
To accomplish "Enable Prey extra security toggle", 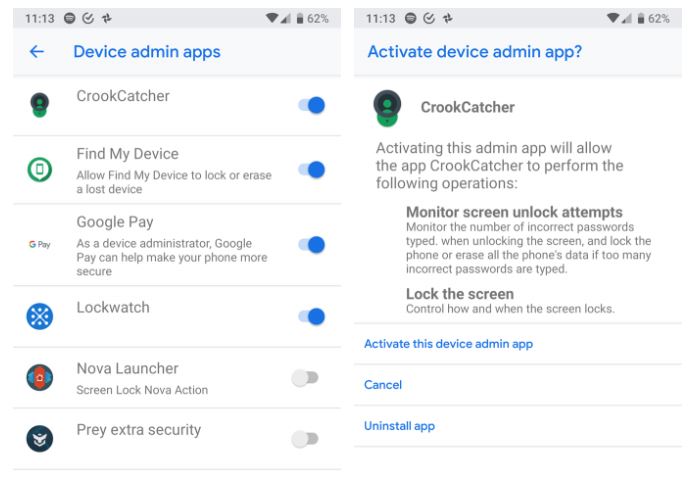I will point(305,439).
